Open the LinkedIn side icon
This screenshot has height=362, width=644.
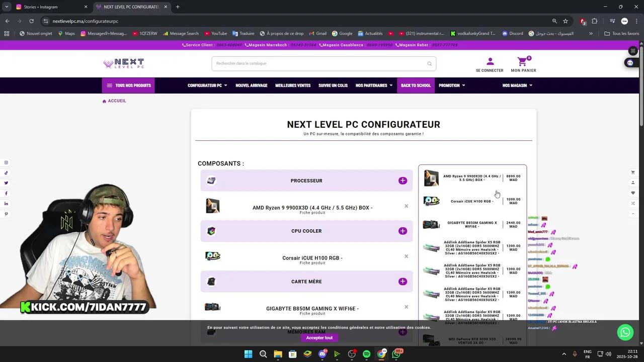pyautogui.click(x=6, y=204)
